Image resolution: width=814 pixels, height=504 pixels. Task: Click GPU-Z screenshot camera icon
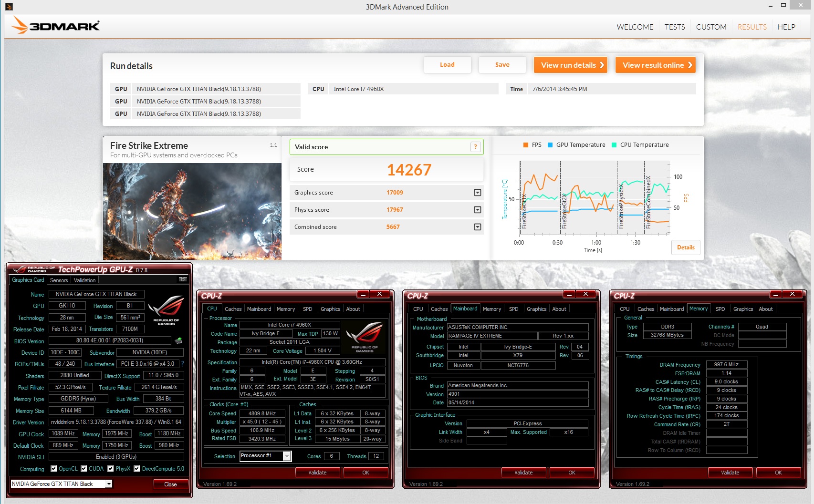coord(182,279)
